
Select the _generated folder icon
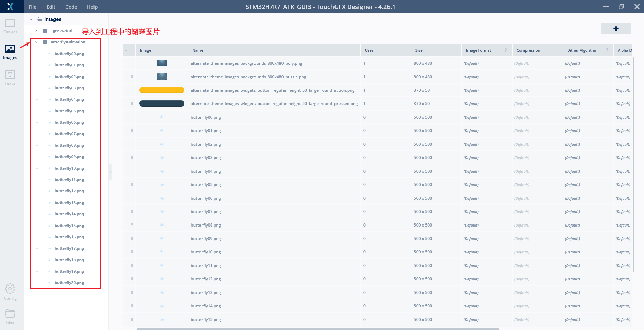point(45,31)
